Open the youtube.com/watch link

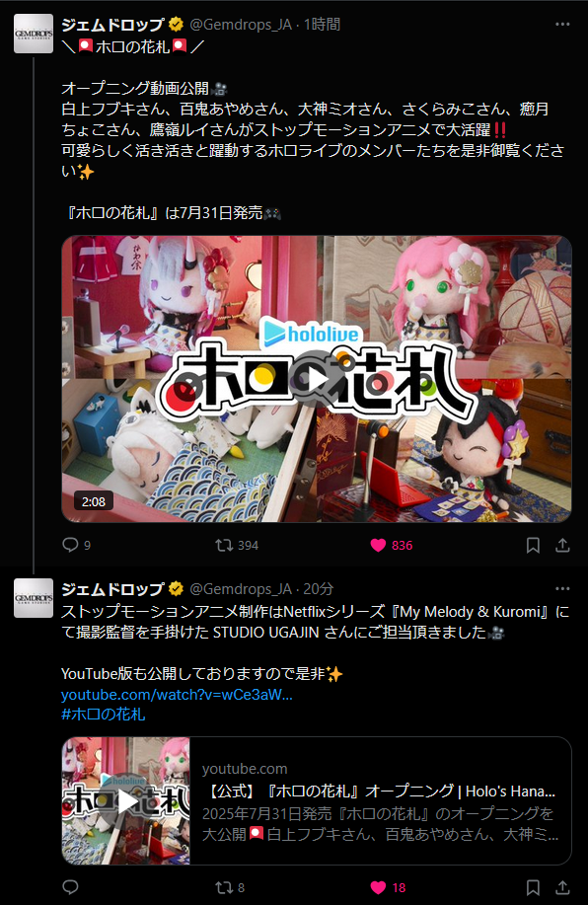point(177,695)
